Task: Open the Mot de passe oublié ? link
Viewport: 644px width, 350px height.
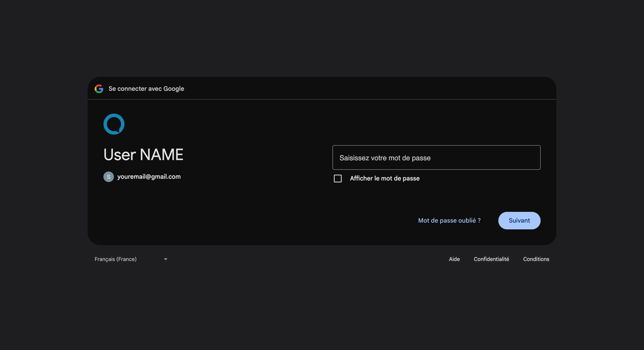Action: [x=449, y=221]
